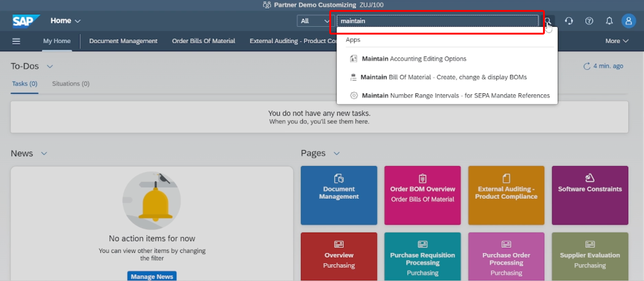Select Maintain Number Range Intervals suggestion
The image size is (644, 281).
pos(447,95)
